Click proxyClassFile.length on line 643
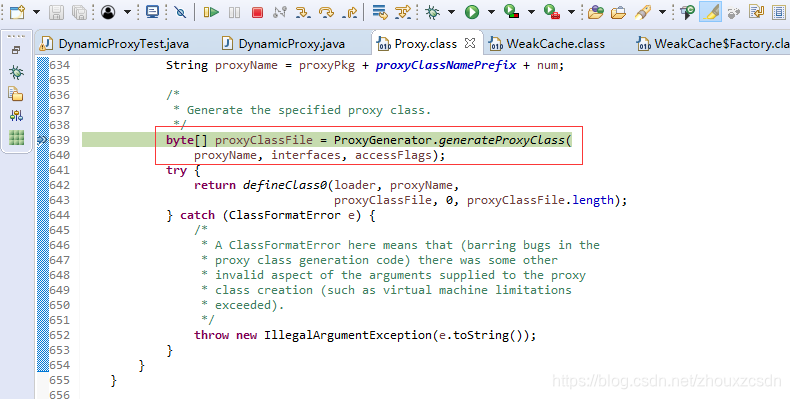 click(540, 200)
